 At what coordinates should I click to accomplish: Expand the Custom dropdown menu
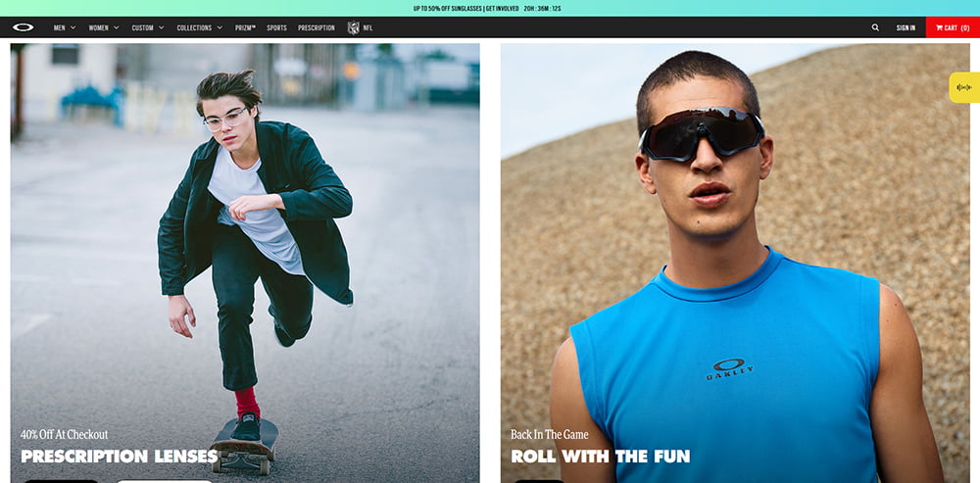coord(147,27)
